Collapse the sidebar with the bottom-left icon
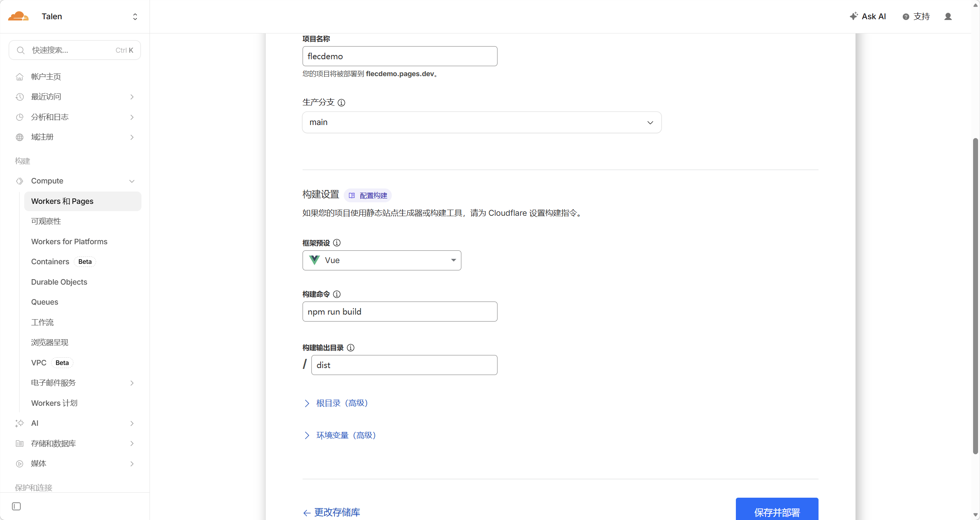This screenshot has width=980, height=520. 16,506
